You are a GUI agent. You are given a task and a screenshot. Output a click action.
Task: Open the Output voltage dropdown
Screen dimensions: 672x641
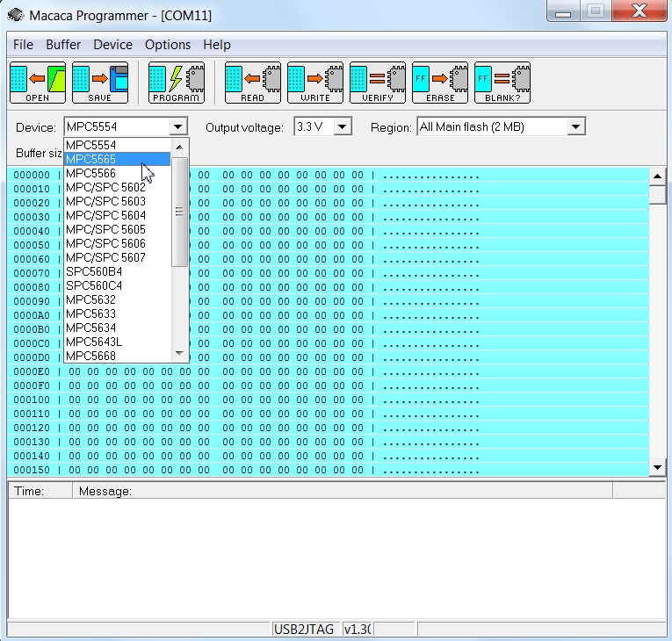[343, 127]
